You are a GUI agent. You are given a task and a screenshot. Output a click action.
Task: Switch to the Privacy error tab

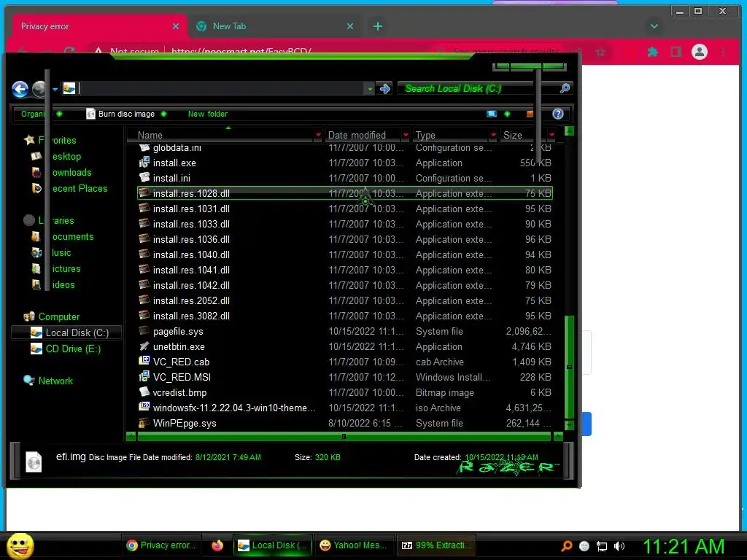tap(99, 26)
